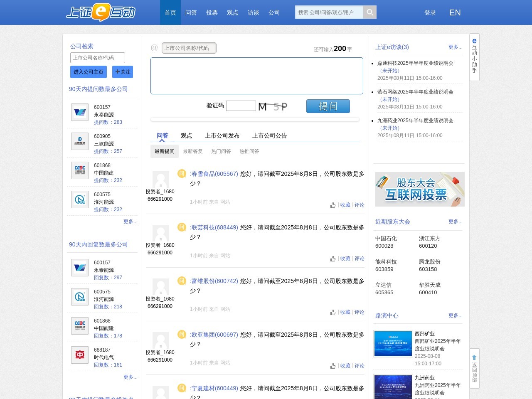The height and width of the screenshot is (399, 532).
Task: Click the 永泰能源 company logo
Action: [79, 112]
